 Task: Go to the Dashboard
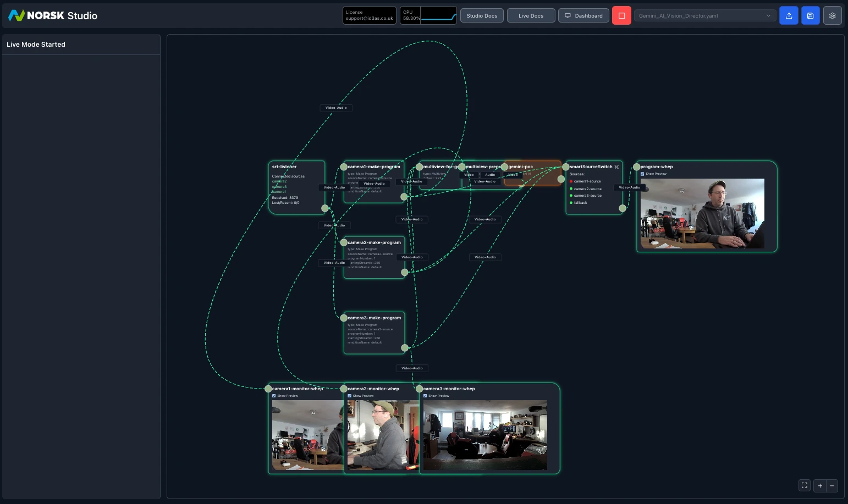583,15
